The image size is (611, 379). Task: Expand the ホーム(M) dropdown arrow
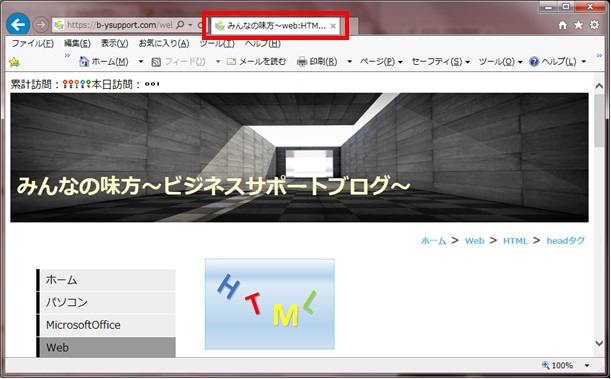[x=141, y=62]
